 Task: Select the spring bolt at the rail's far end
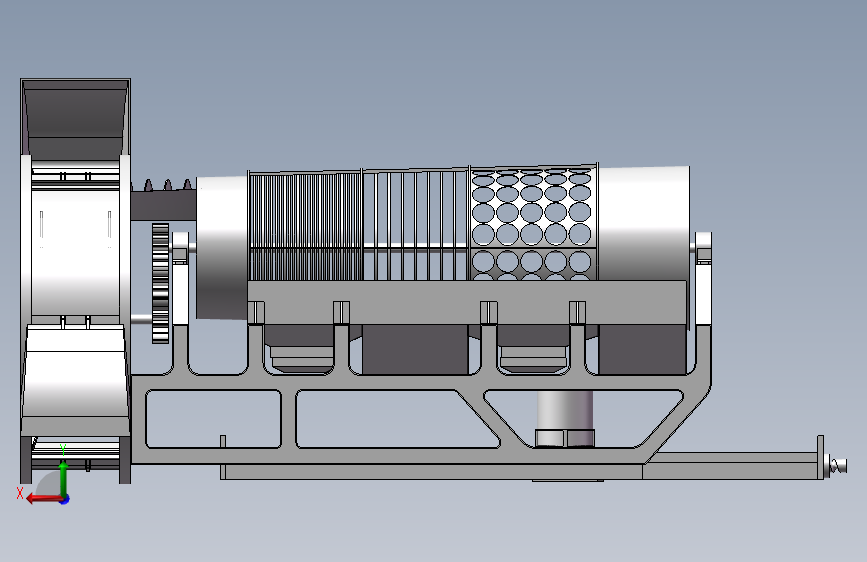click(837, 466)
